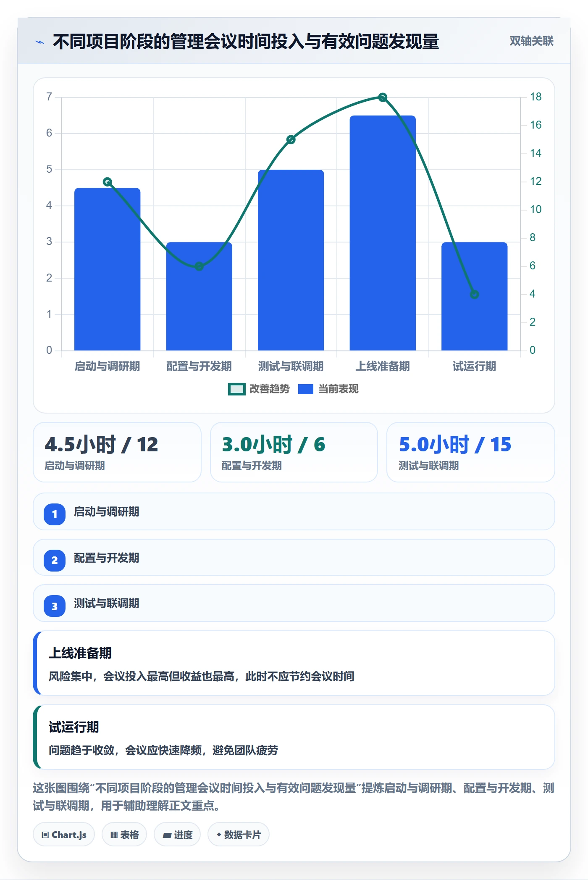Click the 问题趋于收敛 description text
This screenshot has width=588, height=880.
coord(163,750)
